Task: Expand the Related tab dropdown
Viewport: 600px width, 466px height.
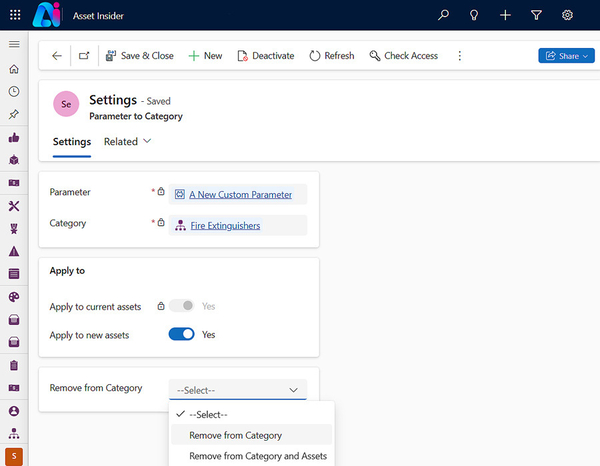Action: coord(127,142)
